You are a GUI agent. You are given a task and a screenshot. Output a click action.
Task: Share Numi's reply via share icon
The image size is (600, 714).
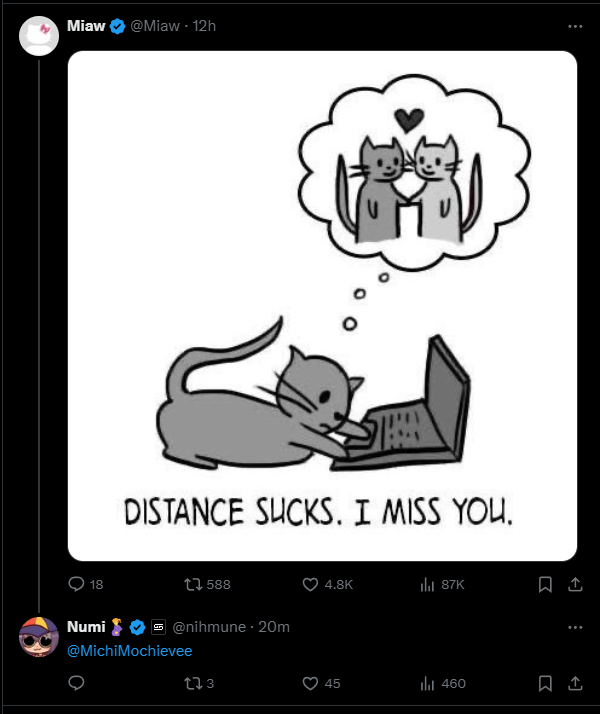[575, 683]
